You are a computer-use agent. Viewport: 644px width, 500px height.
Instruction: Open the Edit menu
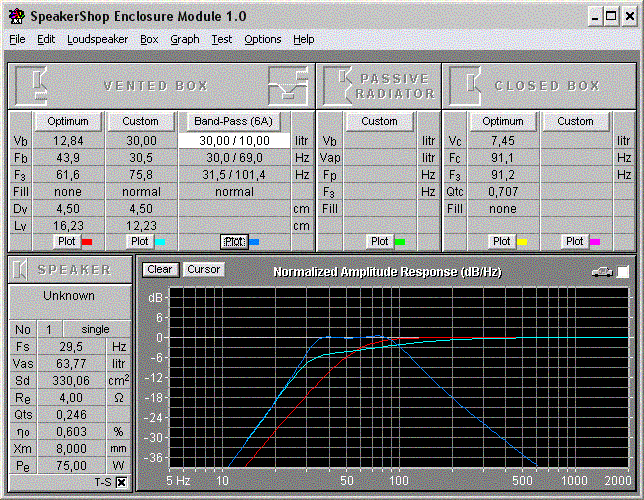coord(46,39)
